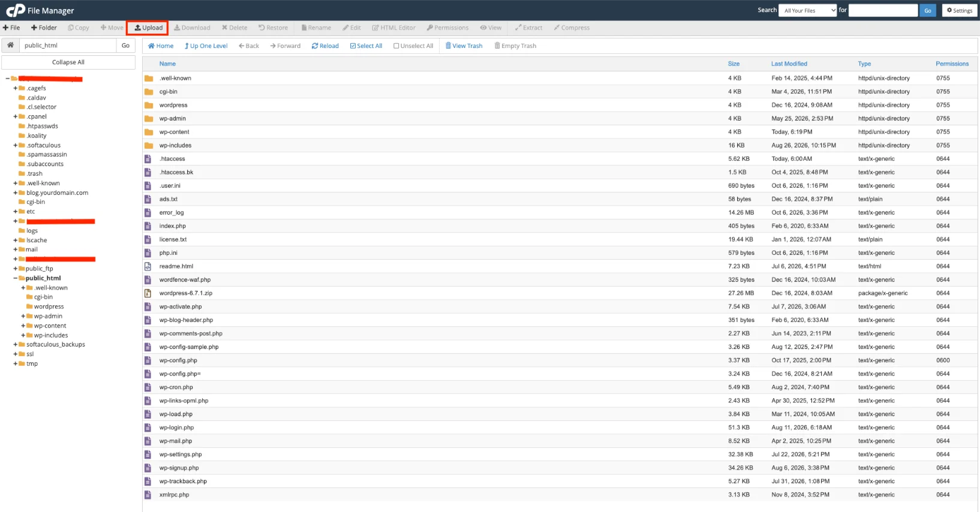
Task: Click Go next to the path field
Action: click(125, 45)
